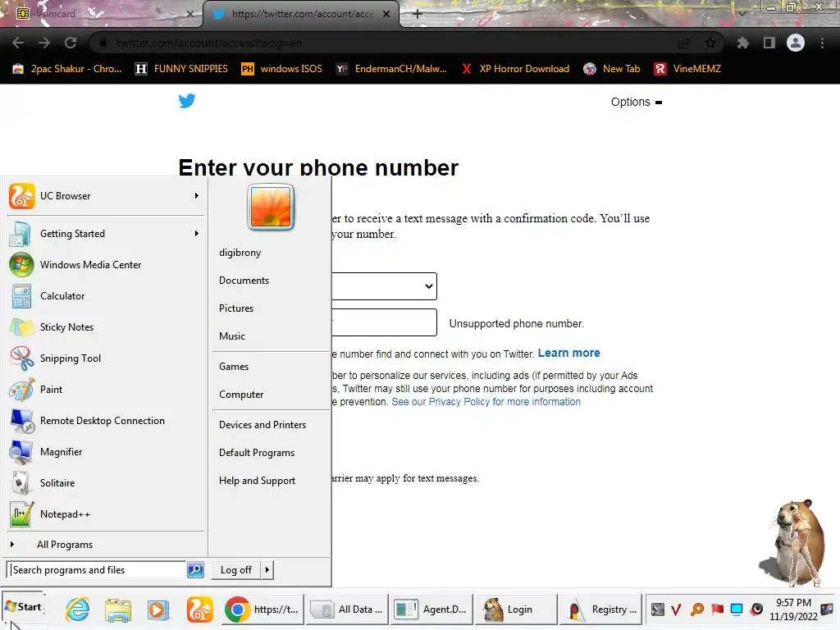Reload the browser page
This screenshot has width=840, height=630.
71,43
